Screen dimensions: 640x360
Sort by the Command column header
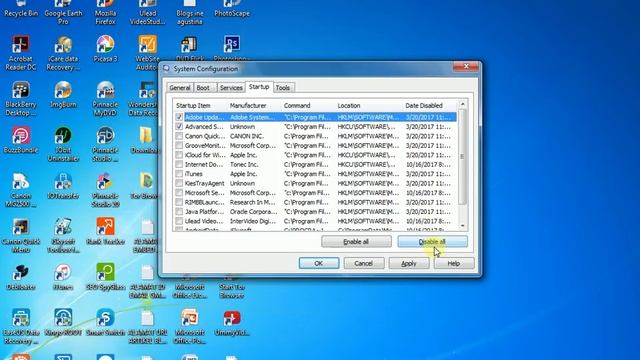pyautogui.click(x=308, y=105)
